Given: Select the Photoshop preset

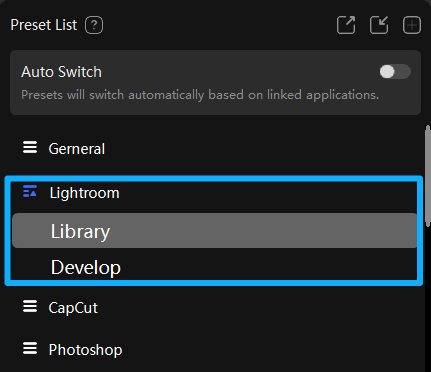Looking at the screenshot, I should [x=85, y=350].
